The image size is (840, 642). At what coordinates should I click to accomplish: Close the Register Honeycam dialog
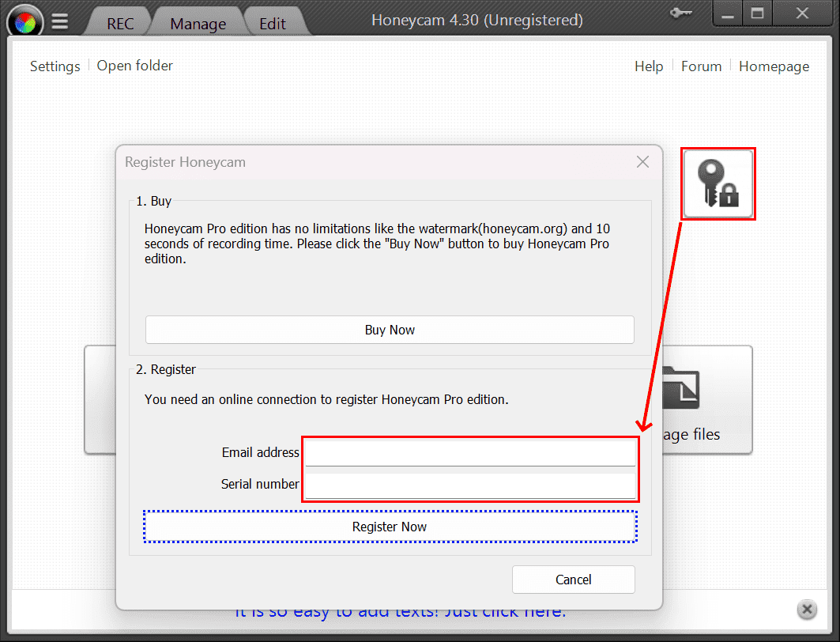click(x=642, y=162)
